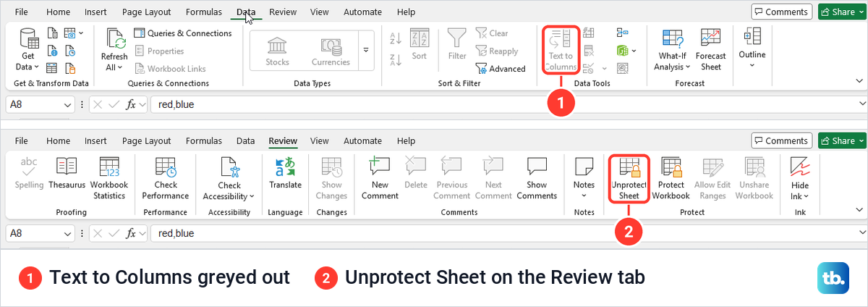The width and height of the screenshot is (868, 307).
Task: Open the Help tab above Review ribbon
Action: click(x=407, y=140)
